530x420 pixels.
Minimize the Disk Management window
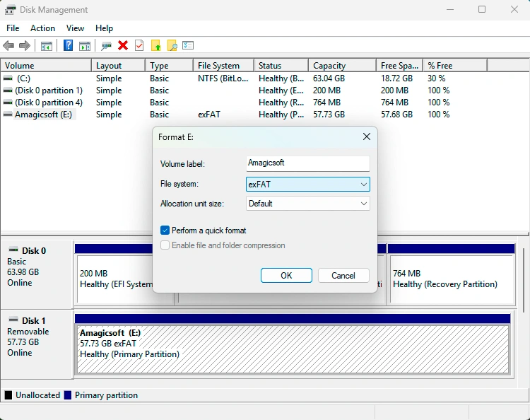click(450, 9)
